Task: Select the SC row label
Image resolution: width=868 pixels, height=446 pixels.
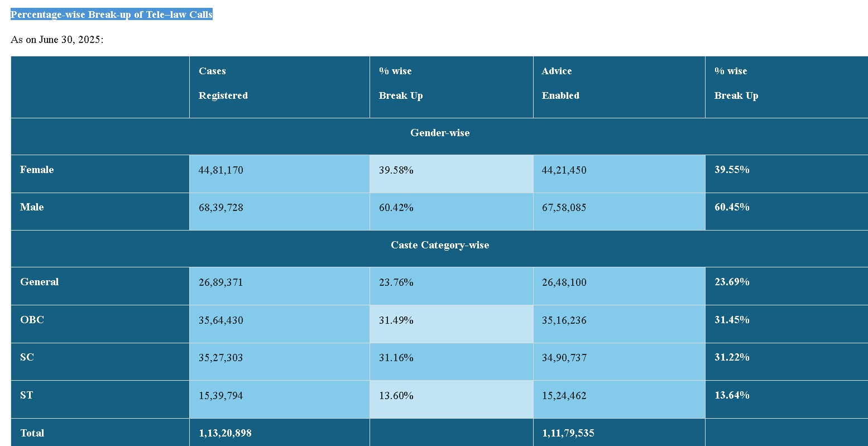Action: [27, 357]
